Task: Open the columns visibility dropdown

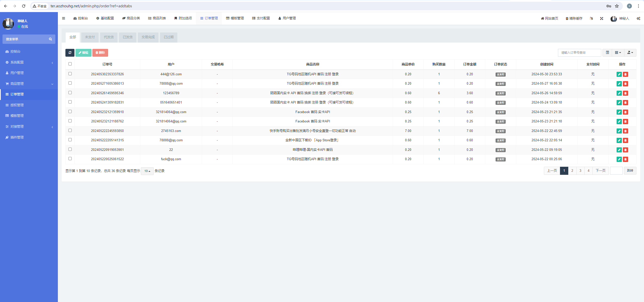Action: [618, 53]
